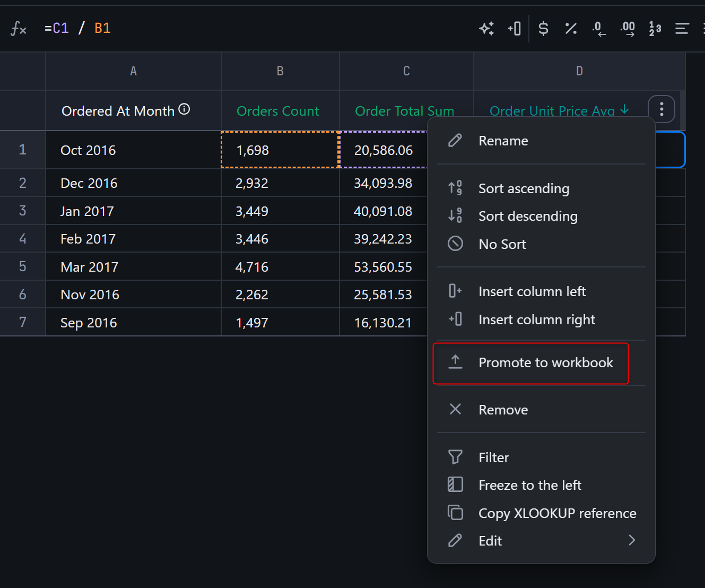The height and width of the screenshot is (588, 705).
Task: Open three-dot column options menu
Action: [x=661, y=109]
